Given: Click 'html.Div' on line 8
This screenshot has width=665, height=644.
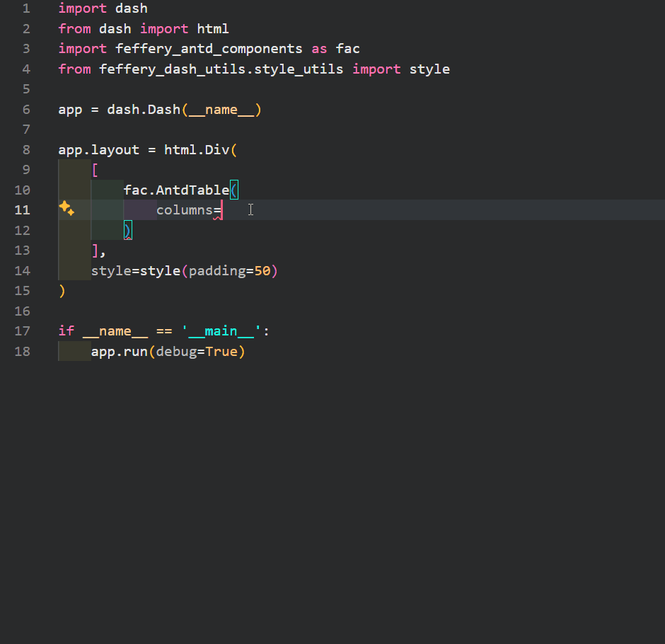Looking at the screenshot, I should point(197,150).
